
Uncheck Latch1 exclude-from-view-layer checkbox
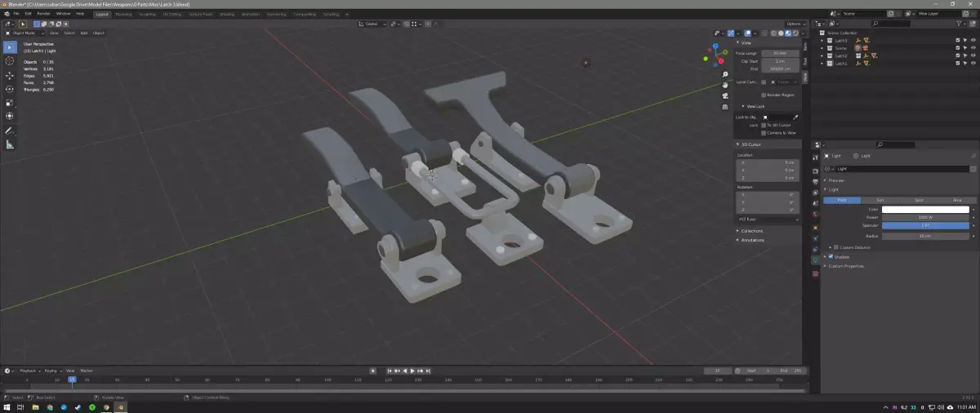pyautogui.click(x=959, y=63)
